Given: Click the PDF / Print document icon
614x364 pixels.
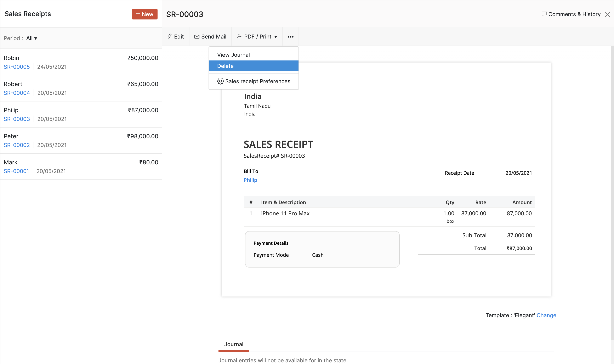Looking at the screenshot, I should tap(239, 36).
